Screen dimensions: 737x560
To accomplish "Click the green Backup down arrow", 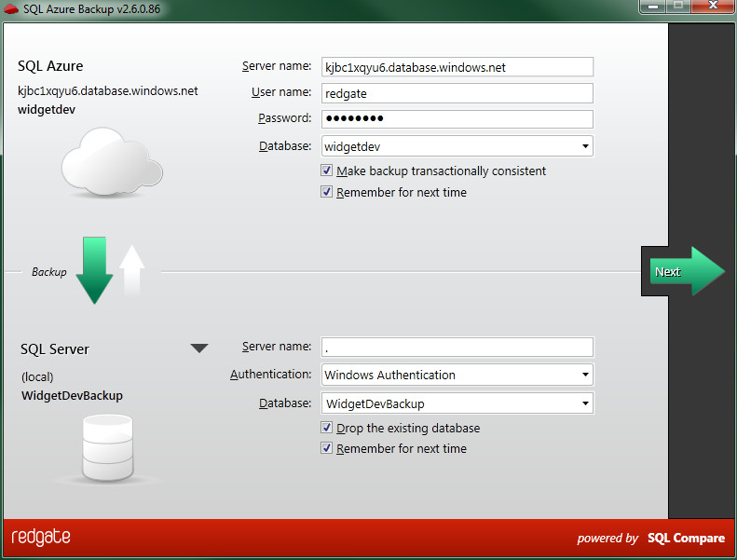I will pyautogui.click(x=94, y=270).
